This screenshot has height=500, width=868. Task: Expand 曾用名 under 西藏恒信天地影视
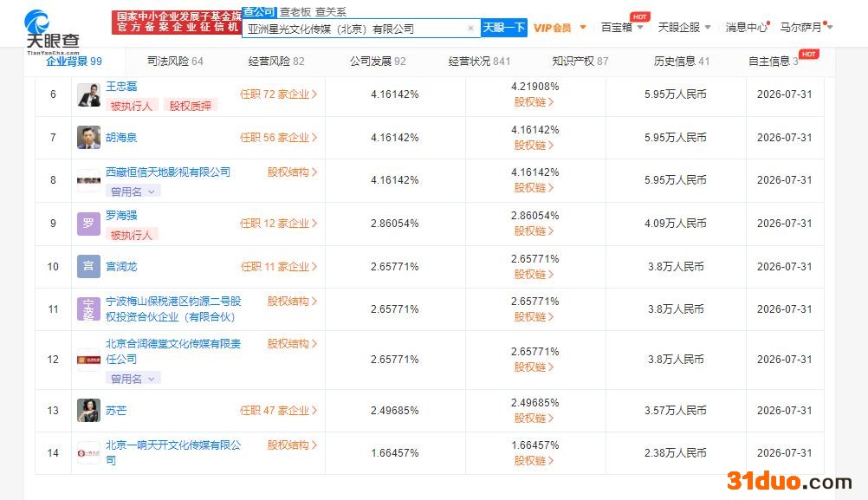[133, 192]
